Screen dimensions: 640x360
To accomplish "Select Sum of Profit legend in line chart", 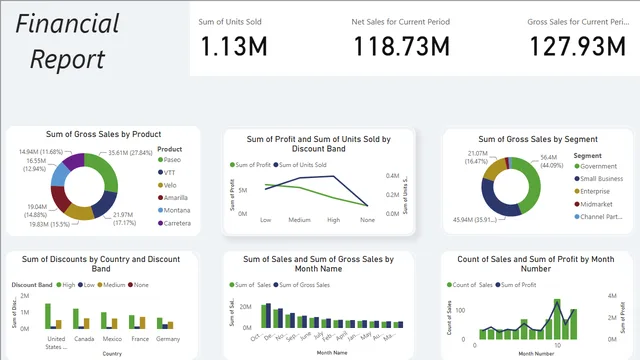I will [x=250, y=165].
